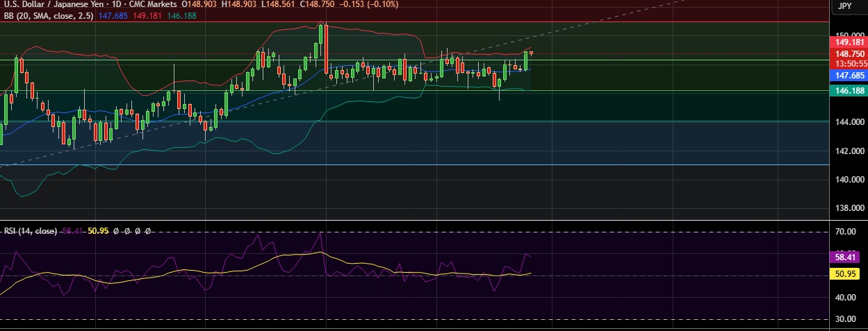Select the RSI (14, close) indicator legend

(31, 231)
